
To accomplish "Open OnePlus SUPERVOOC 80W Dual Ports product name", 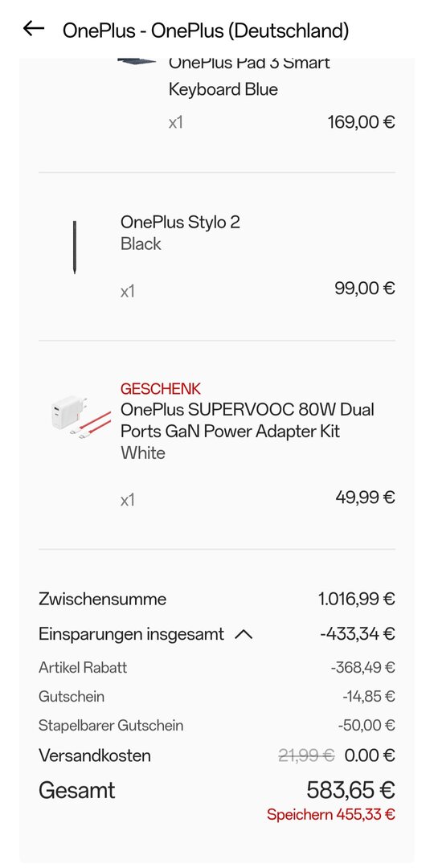I will point(247,420).
